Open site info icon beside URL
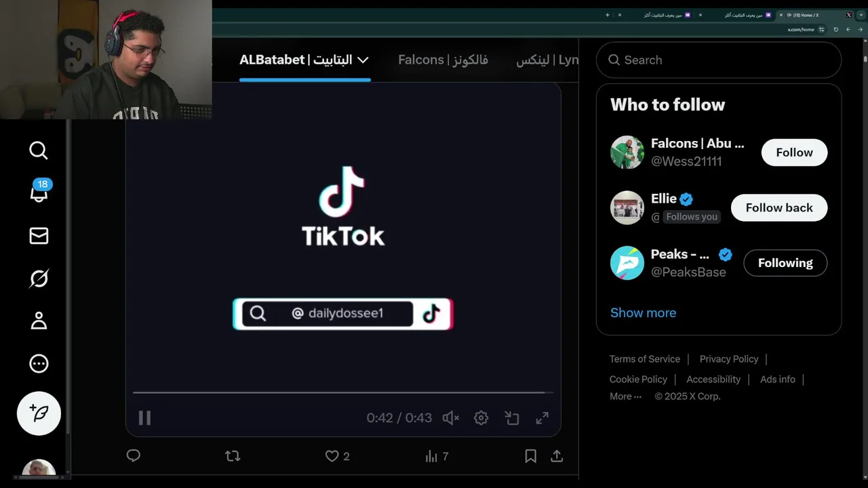The image size is (868, 488). [822, 30]
